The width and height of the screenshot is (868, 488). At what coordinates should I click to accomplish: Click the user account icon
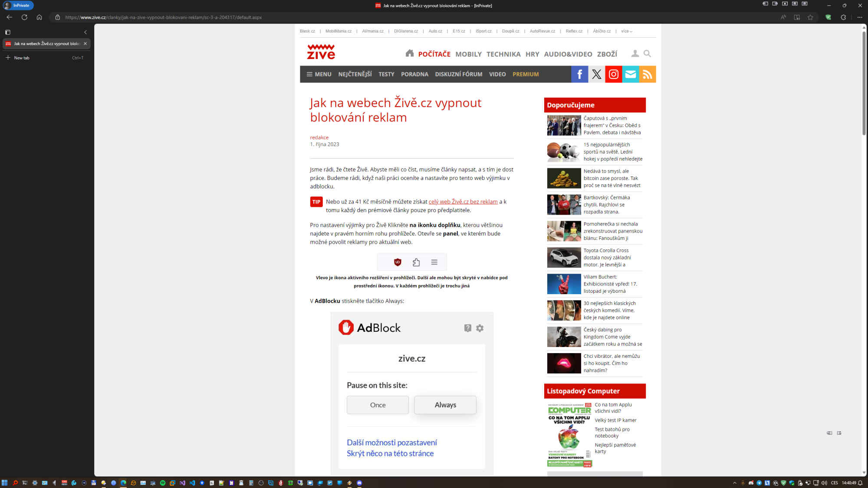[x=635, y=53]
